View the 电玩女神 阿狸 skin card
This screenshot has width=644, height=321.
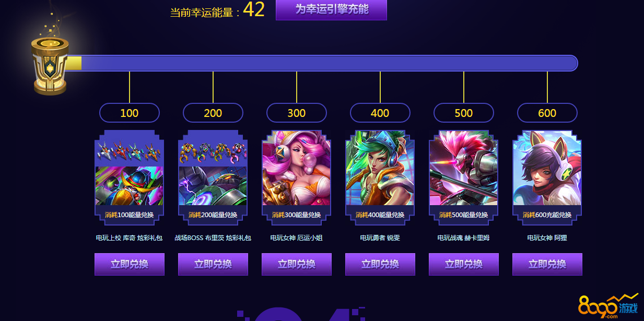[x=547, y=177]
